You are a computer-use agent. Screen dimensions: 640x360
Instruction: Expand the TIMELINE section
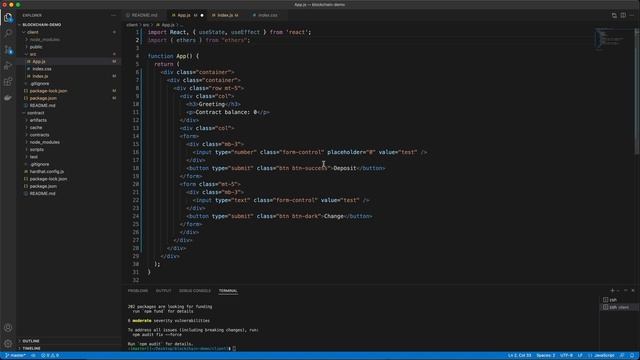pos(69,348)
